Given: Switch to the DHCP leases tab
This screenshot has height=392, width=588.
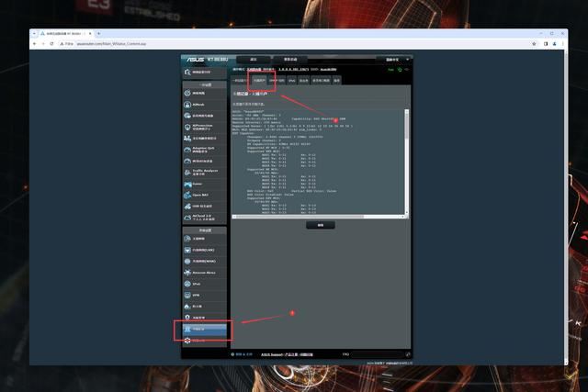Looking at the screenshot, I should click(x=277, y=81).
